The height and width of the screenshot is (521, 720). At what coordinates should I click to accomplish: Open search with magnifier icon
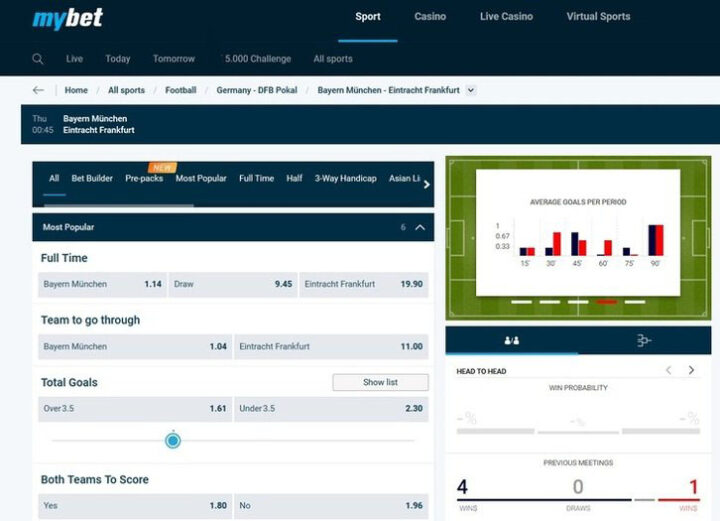38,59
